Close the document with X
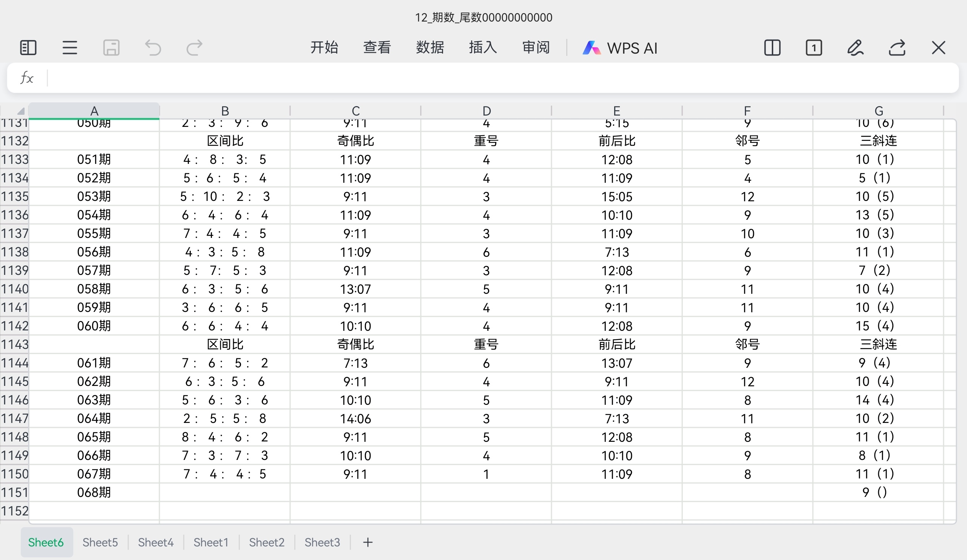Screen dimensions: 967x560 939,48
